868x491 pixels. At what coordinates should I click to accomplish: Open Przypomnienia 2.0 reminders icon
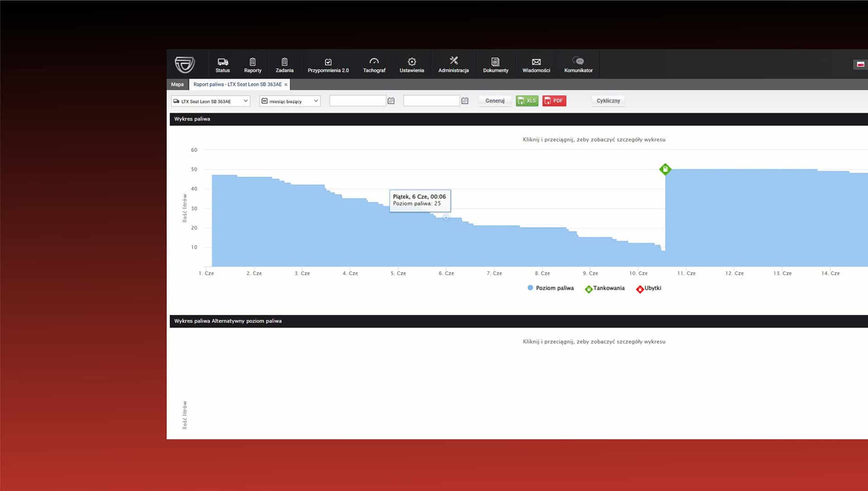point(328,62)
